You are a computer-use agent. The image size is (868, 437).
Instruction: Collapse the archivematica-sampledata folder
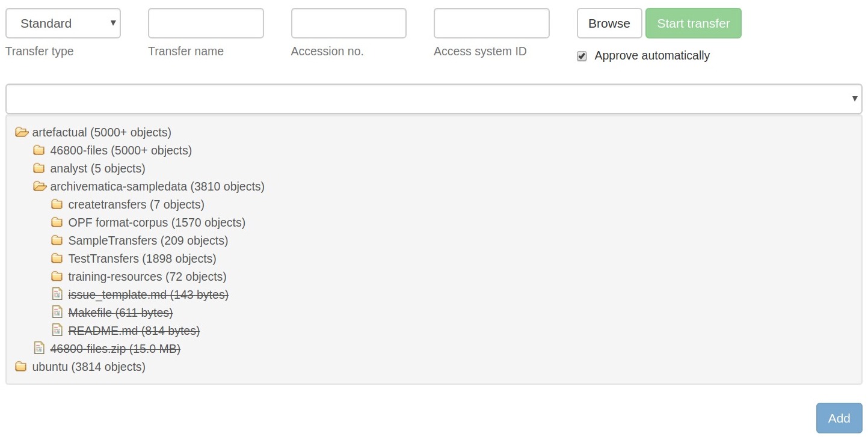click(40, 186)
